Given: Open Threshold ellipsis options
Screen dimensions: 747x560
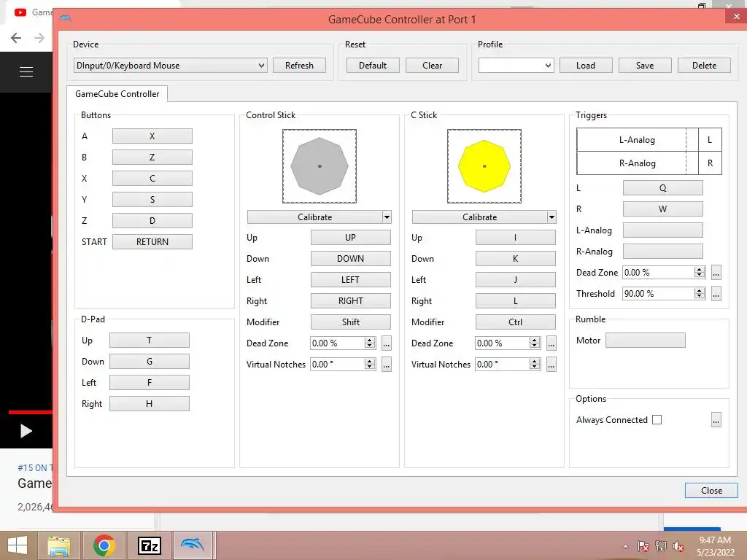Looking at the screenshot, I should (716, 294).
